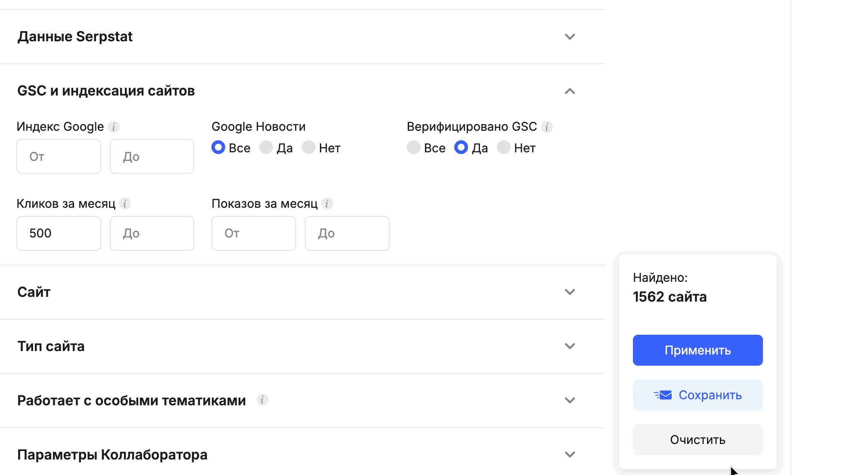Focus Кликов за месяц До field
868x475 pixels.
pyautogui.click(x=152, y=233)
